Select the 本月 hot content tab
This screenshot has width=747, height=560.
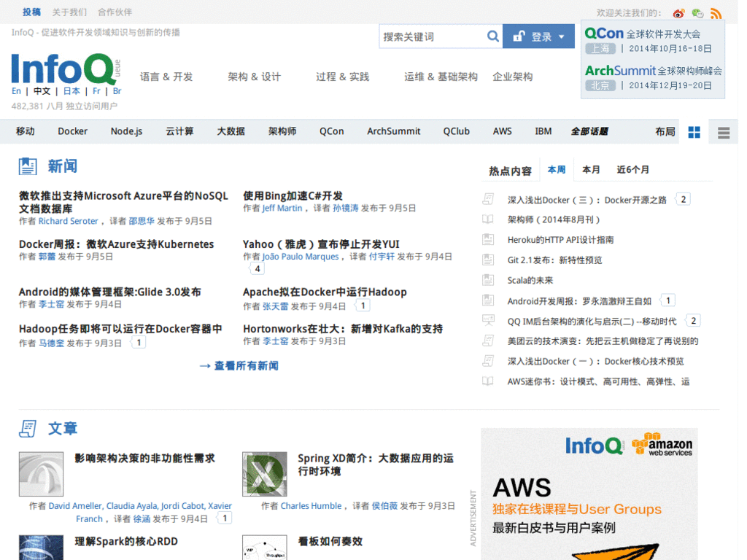591,169
